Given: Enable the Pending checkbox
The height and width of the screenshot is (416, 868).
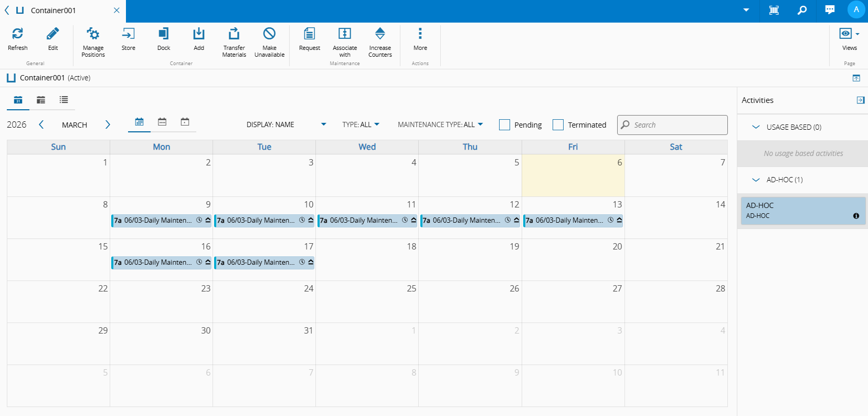Looking at the screenshot, I should (x=504, y=125).
